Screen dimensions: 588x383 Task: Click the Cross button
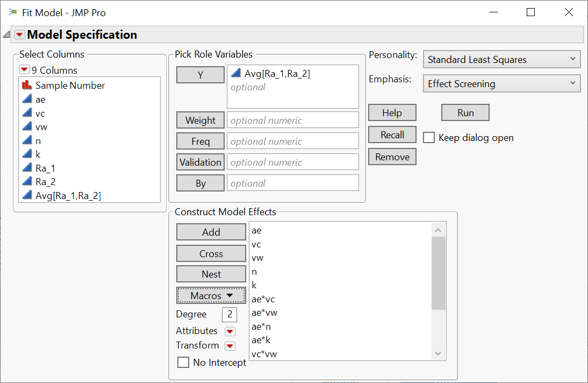click(x=211, y=254)
